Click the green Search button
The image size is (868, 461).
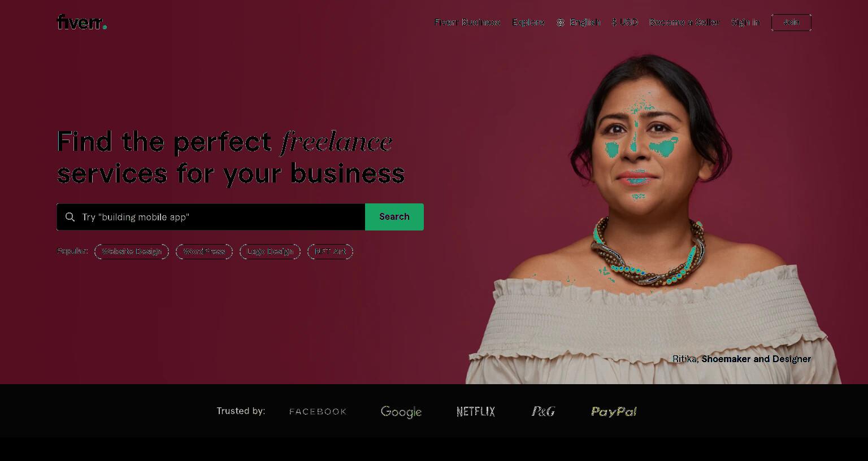[x=394, y=217]
